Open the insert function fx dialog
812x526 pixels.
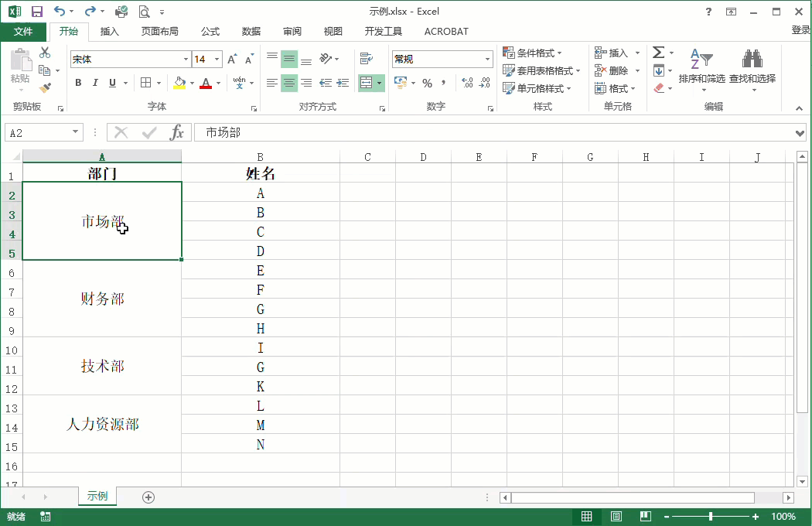click(176, 133)
